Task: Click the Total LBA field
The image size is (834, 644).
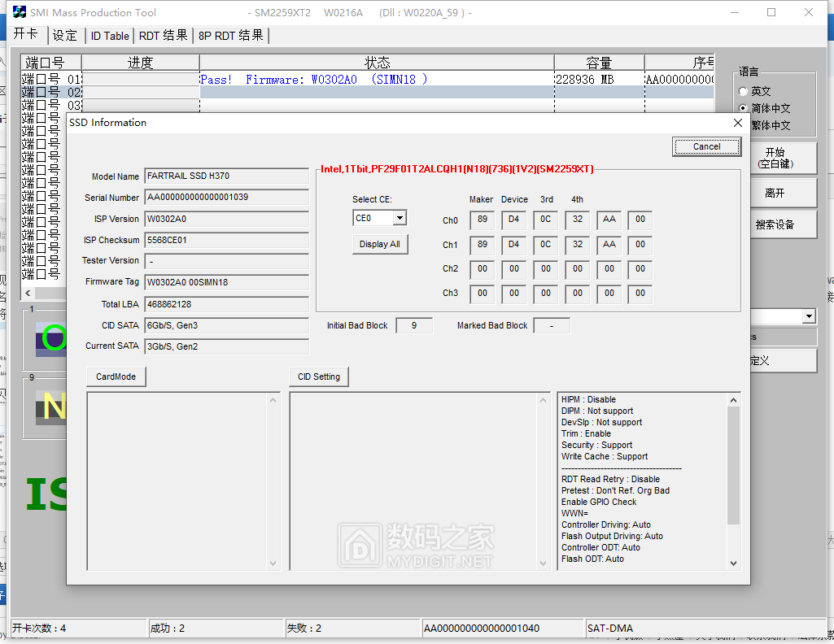Action: point(226,304)
